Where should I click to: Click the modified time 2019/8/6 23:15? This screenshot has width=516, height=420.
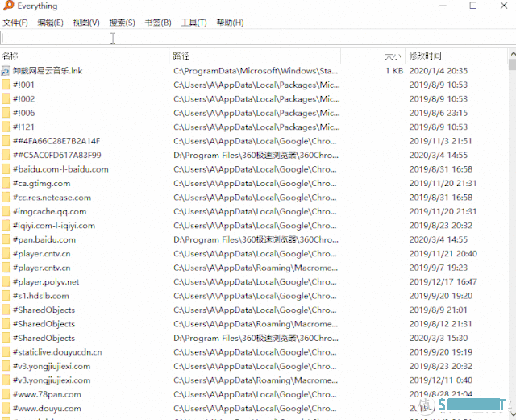point(439,113)
